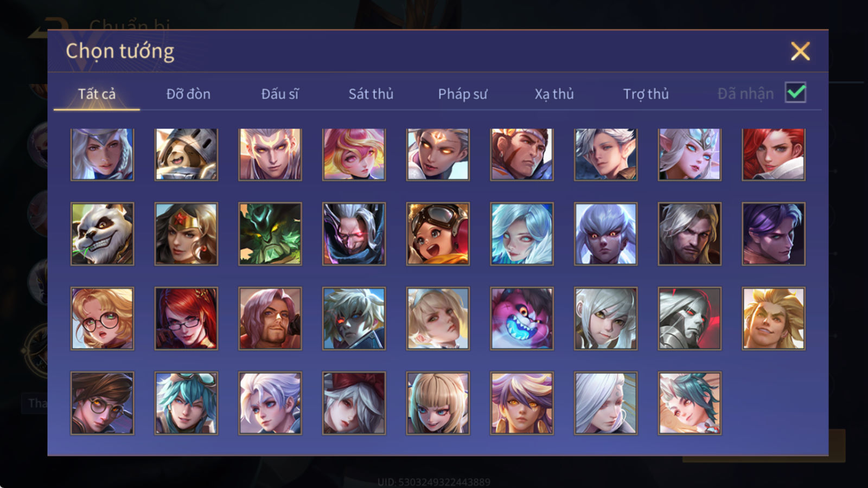Select the spiky blonde-haired grinning hero
The image size is (868, 488).
point(774,318)
